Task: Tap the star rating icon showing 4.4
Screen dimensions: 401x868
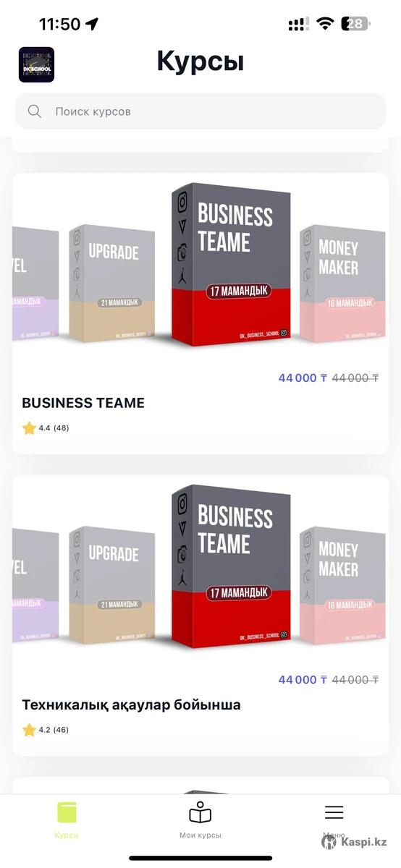Action: point(29,428)
